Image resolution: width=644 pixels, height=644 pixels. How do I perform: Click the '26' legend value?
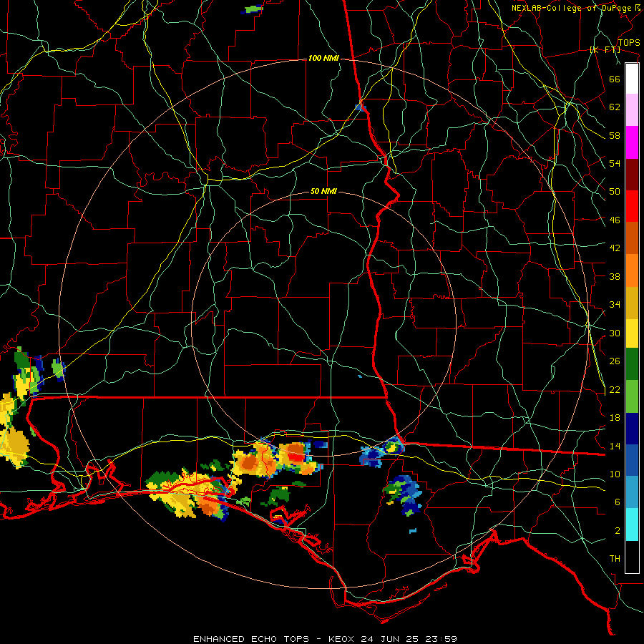(x=615, y=361)
